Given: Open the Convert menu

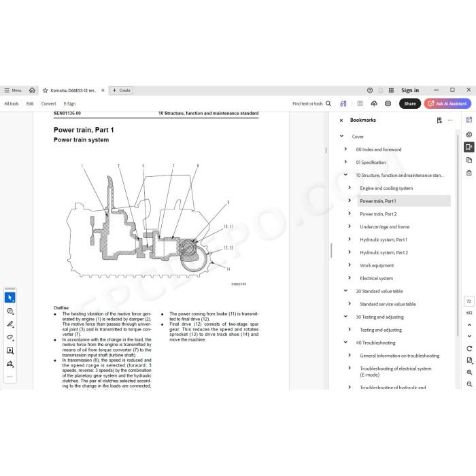Looking at the screenshot, I should tap(48, 103).
